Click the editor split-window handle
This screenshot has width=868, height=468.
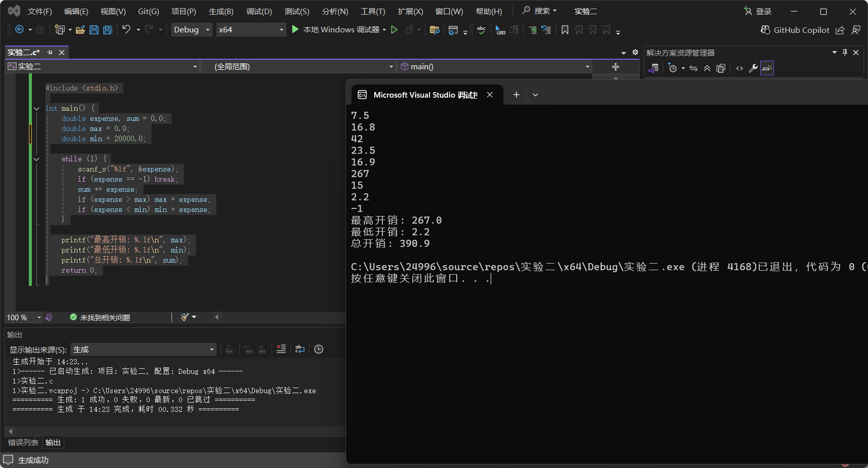click(616, 67)
